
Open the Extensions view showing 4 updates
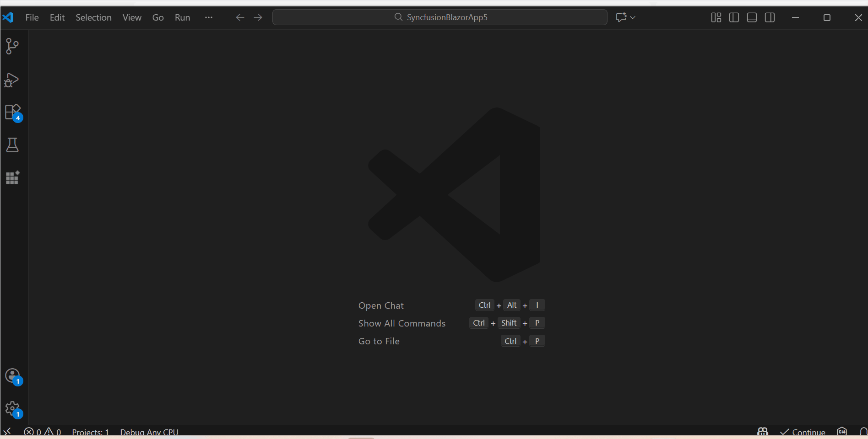(12, 112)
